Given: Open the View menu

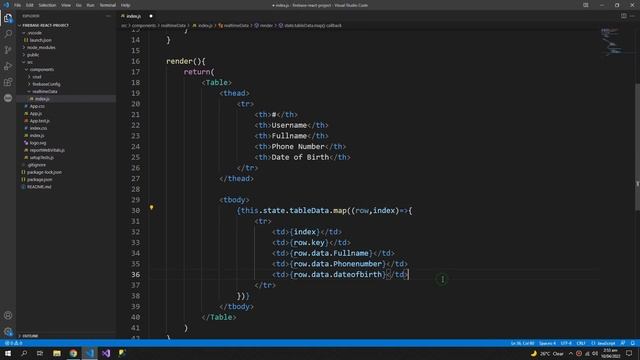Looking at the screenshot, I should [x=66, y=5].
